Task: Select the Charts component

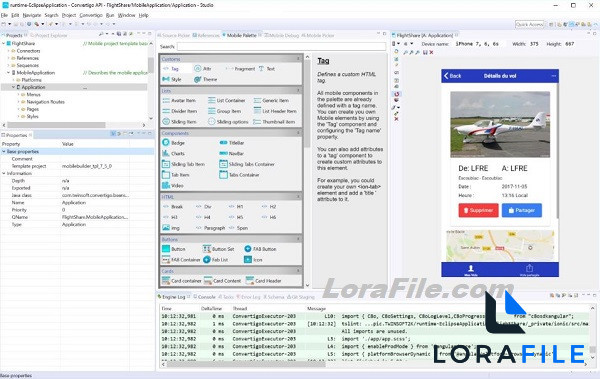Action: coord(173,154)
